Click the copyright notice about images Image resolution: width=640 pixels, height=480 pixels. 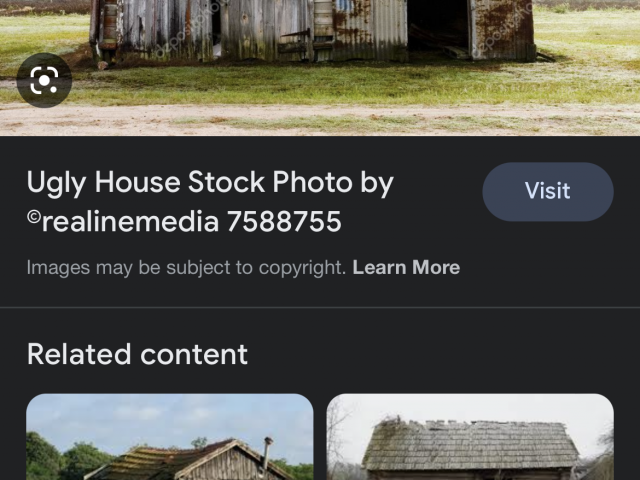click(186, 268)
